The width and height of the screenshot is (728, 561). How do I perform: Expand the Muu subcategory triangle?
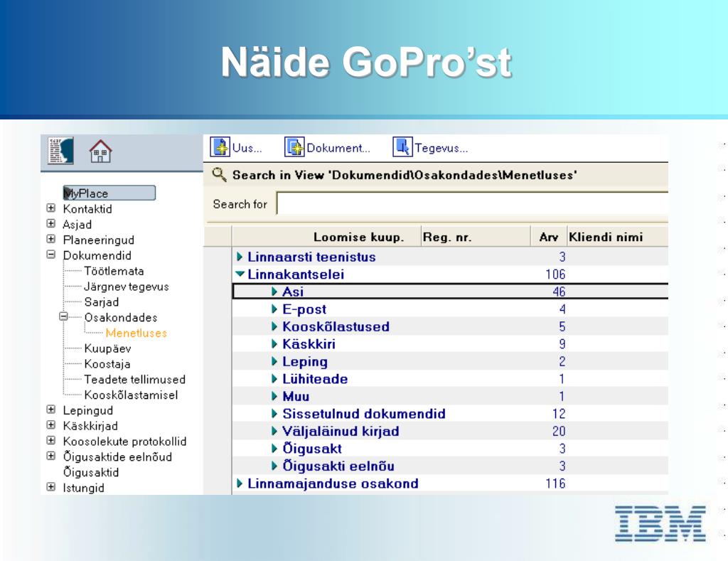[x=274, y=395]
